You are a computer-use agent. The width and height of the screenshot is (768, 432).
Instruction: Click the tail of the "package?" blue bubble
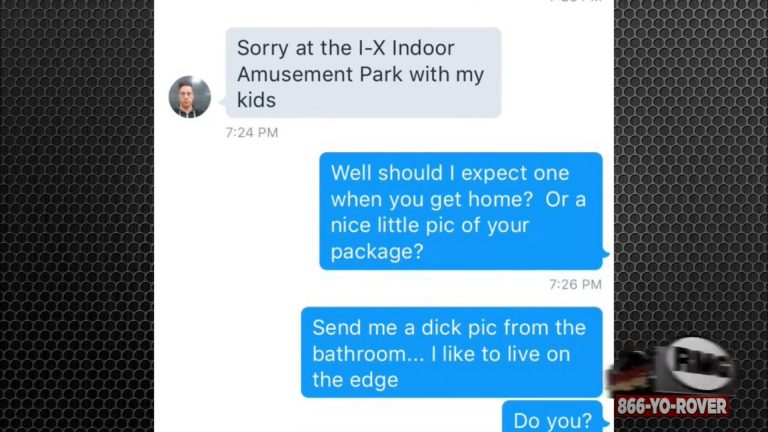(x=606, y=254)
